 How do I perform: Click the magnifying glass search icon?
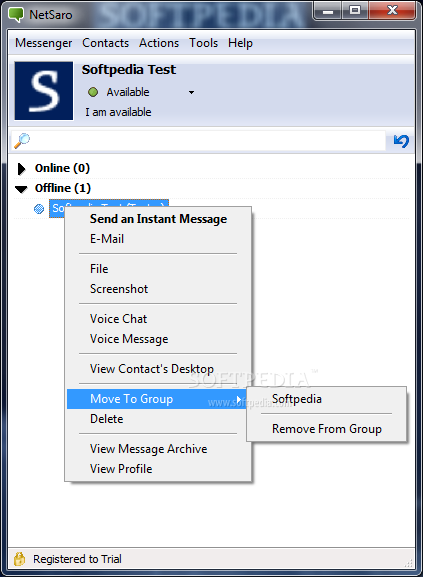click(x=22, y=141)
